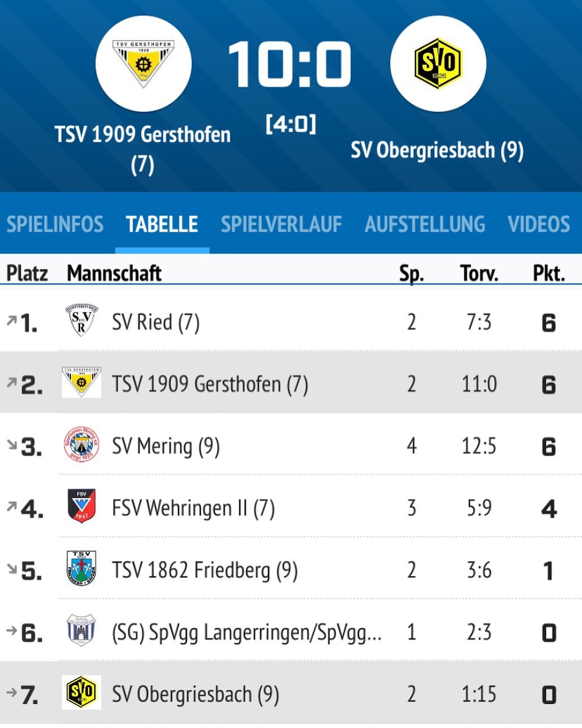This screenshot has height=728, width=582.
Task: Open the SV Mering (9) team link
Action: click(x=166, y=446)
